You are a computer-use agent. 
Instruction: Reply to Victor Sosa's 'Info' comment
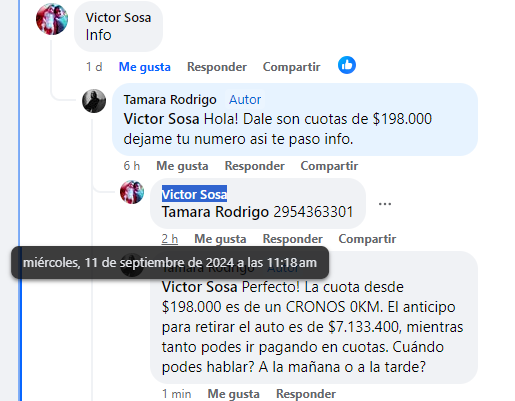click(217, 67)
